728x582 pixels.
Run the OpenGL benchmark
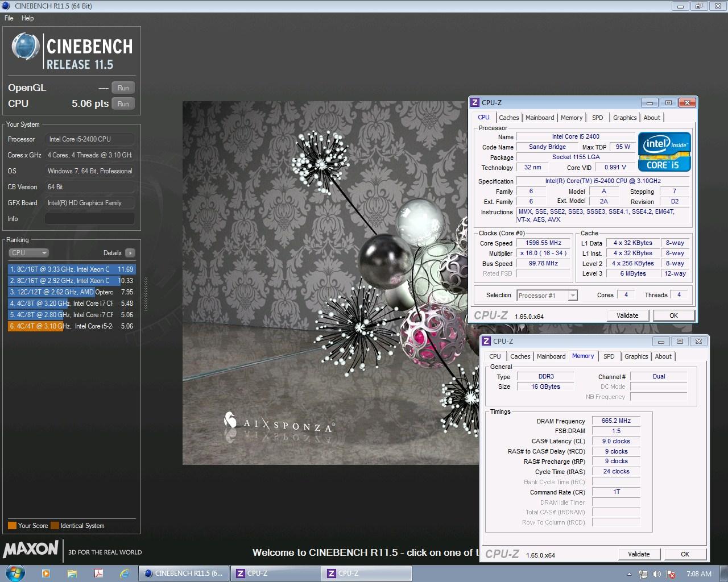tap(123, 88)
